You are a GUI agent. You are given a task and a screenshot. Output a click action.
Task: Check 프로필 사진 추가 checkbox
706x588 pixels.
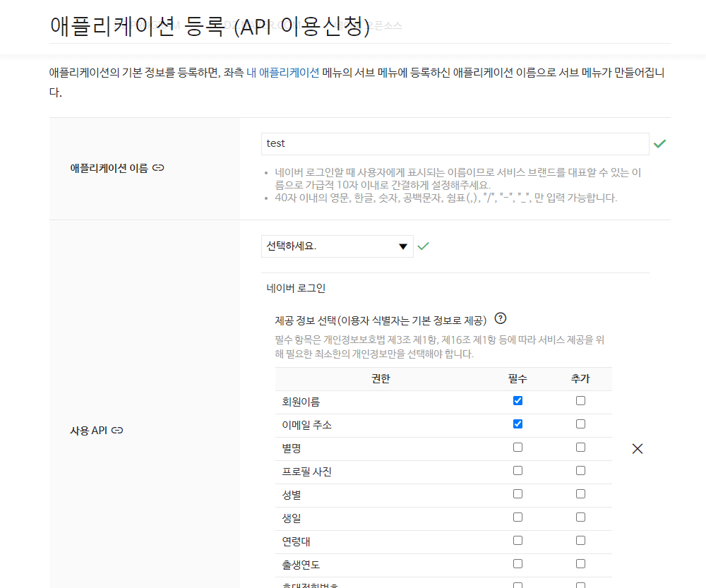pyautogui.click(x=580, y=471)
